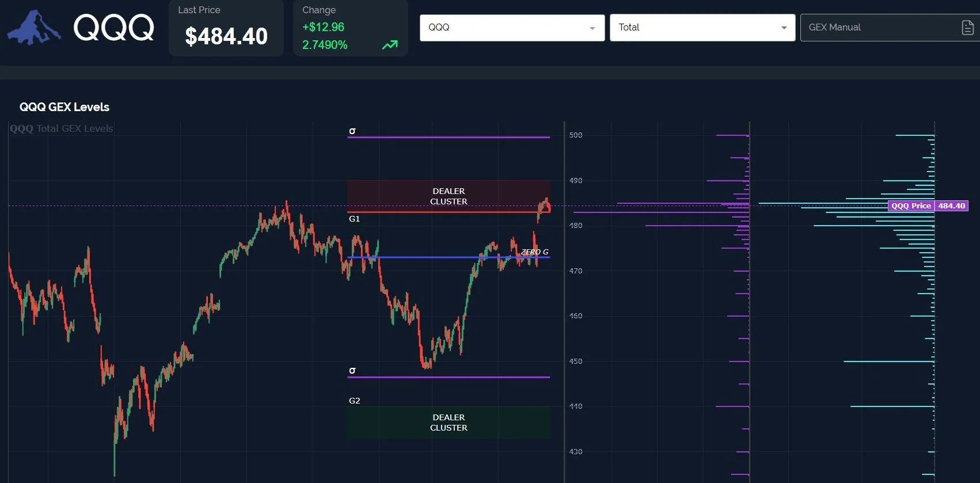Screen dimensions: 980x483
Task: Click the 2.7490% change percentage
Action: pyautogui.click(x=325, y=45)
